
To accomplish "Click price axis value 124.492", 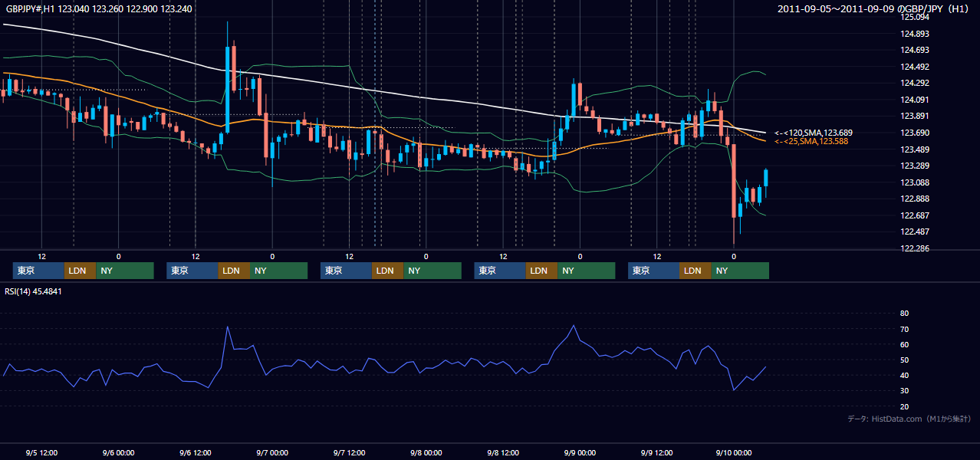I will tap(914, 67).
